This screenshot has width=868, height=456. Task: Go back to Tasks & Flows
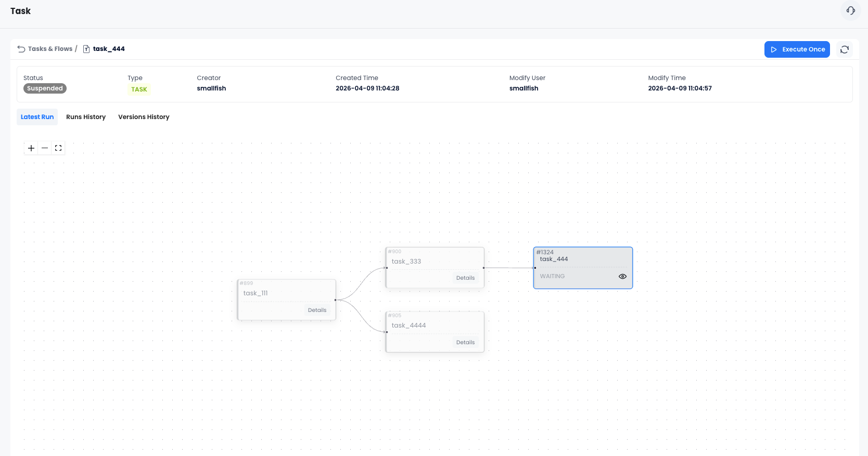click(x=50, y=49)
